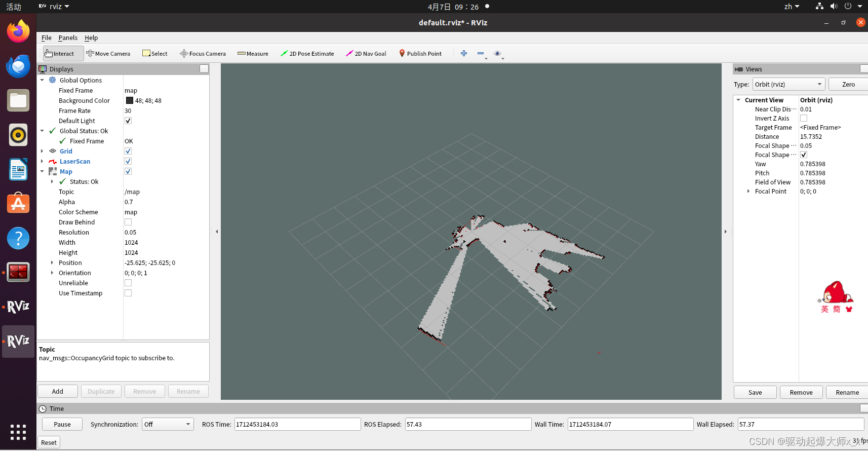Image resolution: width=868 pixels, height=451 pixels.
Task: Click the Add display button
Action: pyautogui.click(x=58, y=391)
